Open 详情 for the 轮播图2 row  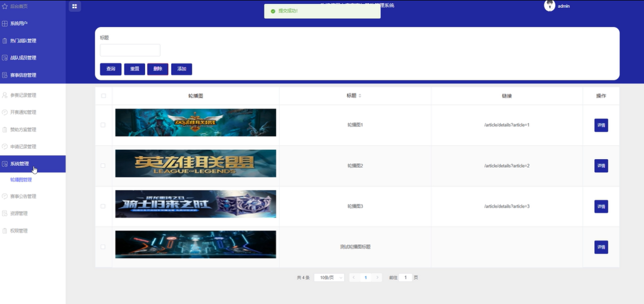pyautogui.click(x=601, y=166)
